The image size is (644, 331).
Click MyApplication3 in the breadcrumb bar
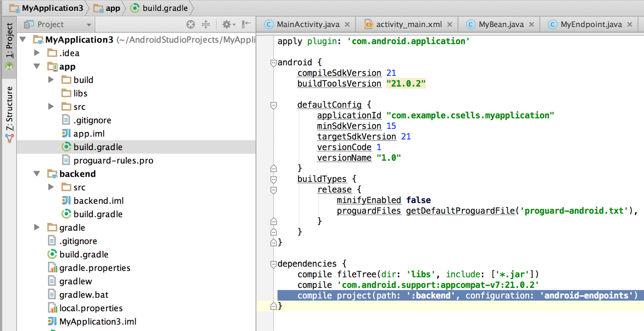click(46, 8)
